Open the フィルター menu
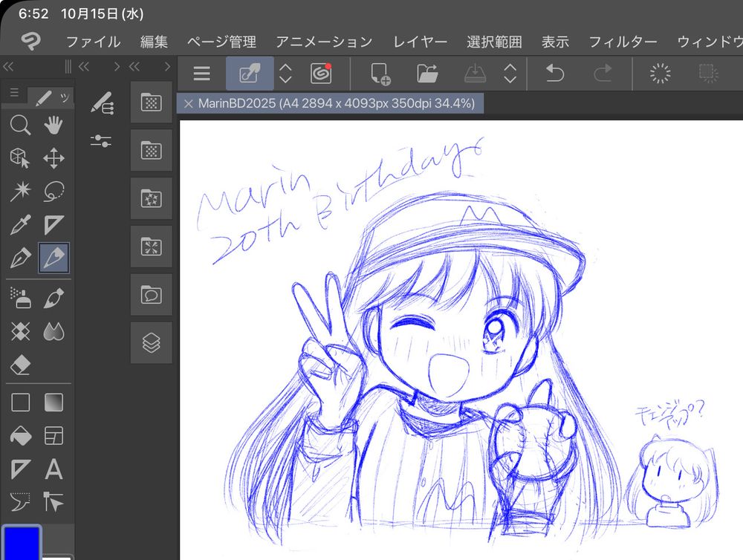Image resolution: width=743 pixels, height=560 pixels. [x=623, y=42]
